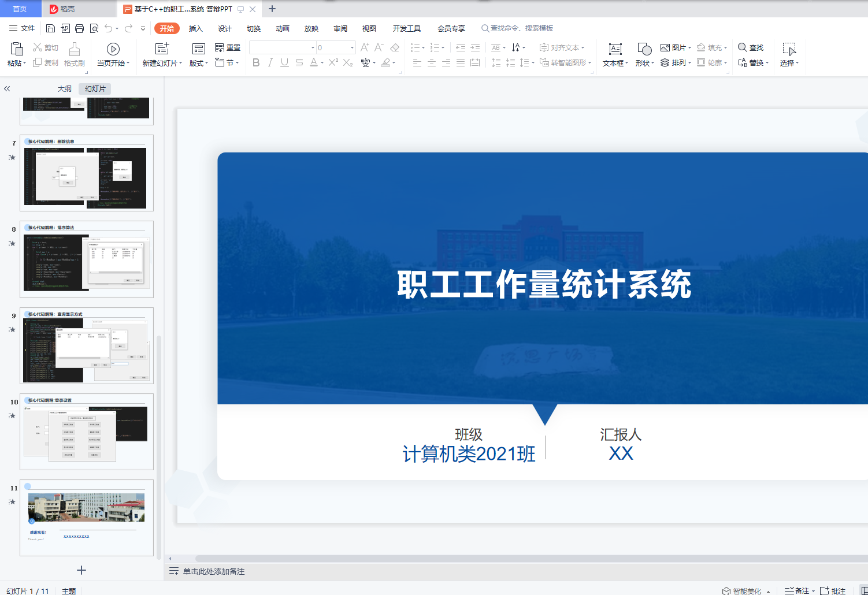Align text to the right
Viewport: 868px width, 595px height.
446,62
